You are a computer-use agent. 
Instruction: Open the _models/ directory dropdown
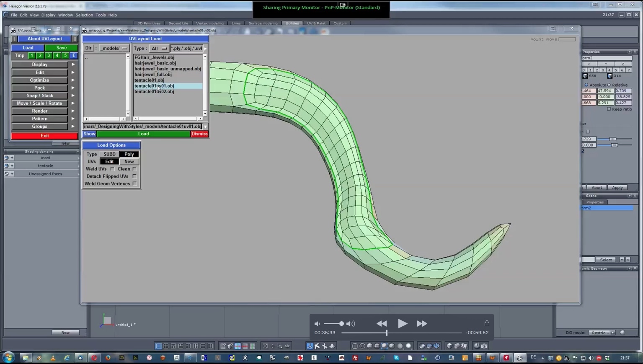pos(114,49)
